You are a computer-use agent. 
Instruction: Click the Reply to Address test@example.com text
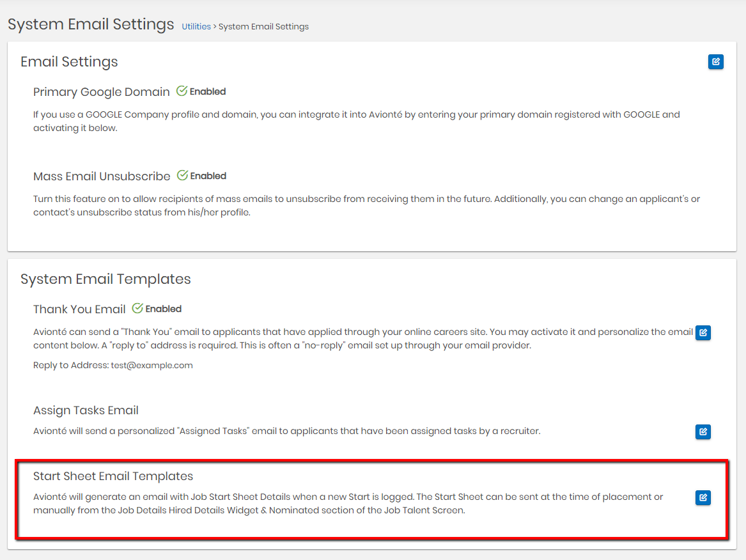tap(113, 366)
